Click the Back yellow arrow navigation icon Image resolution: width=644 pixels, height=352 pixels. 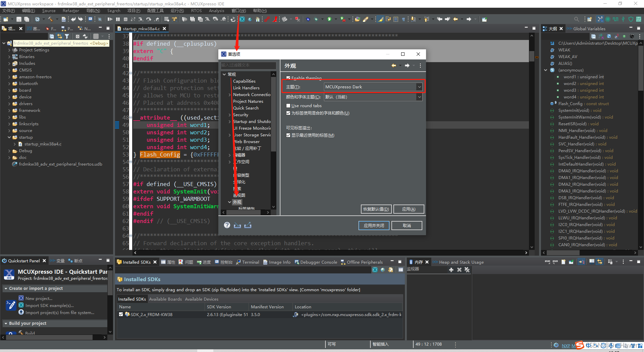point(455,19)
